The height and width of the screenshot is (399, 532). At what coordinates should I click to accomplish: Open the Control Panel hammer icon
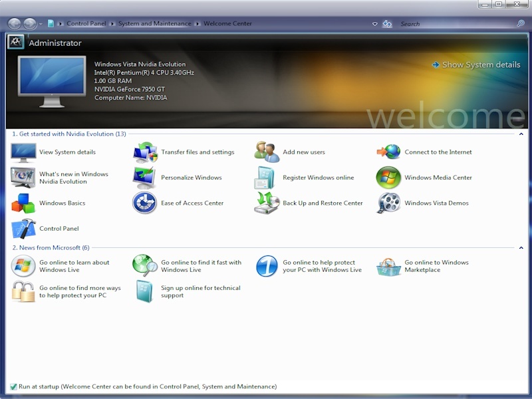click(23, 229)
